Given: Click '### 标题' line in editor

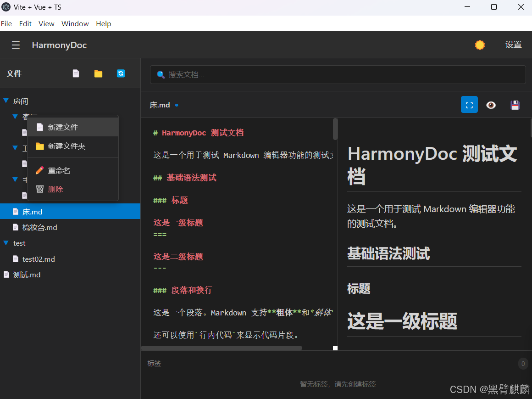Looking at the screenshot, I should coord(170,200).
